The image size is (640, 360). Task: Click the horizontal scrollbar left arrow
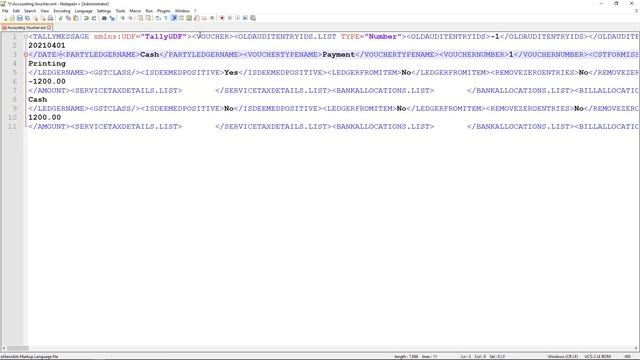(x=4, y=348)
